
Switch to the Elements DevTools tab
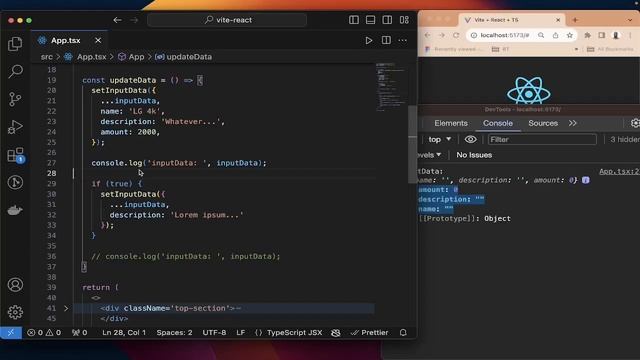[451, 123]
